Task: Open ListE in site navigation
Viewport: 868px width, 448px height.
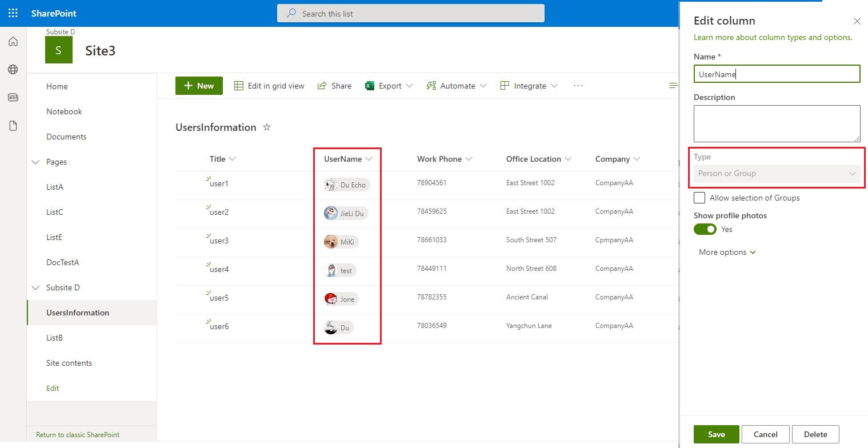Action: 54,237
